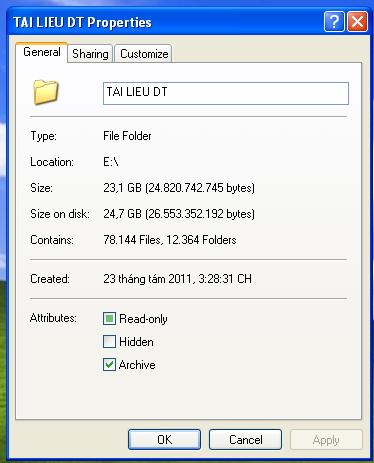Click the 78.144 Files, 12.364 Folders text
Screen dimensions: 374x463
click(170, 240)
